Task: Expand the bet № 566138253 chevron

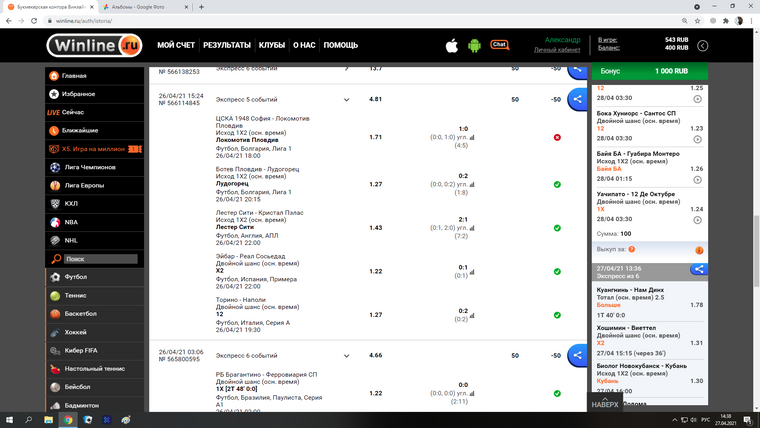Action: tap(346, 68)
